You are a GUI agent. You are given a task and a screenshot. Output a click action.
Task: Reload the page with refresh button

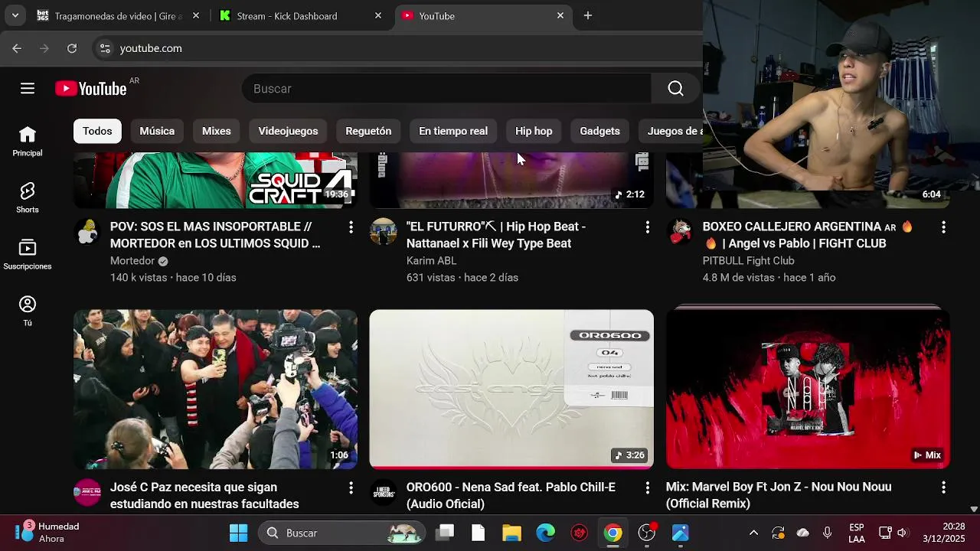pyautogui.click(x=72, y=48)
